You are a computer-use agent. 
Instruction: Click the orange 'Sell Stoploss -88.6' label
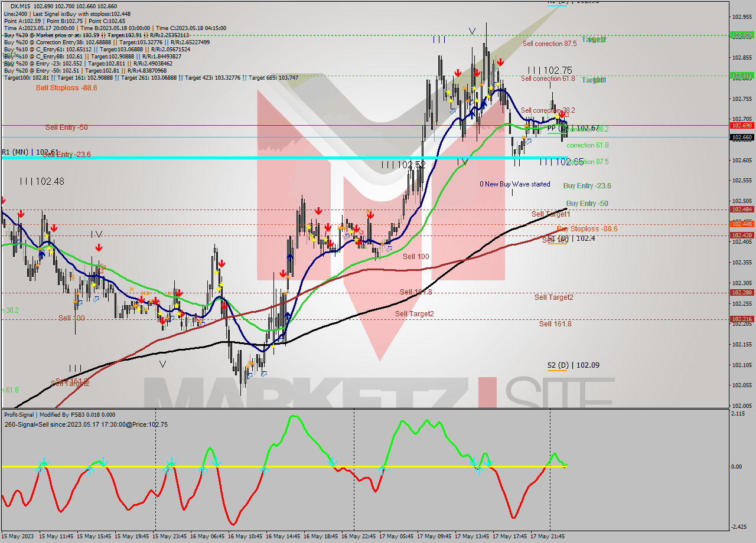(66, 87)
